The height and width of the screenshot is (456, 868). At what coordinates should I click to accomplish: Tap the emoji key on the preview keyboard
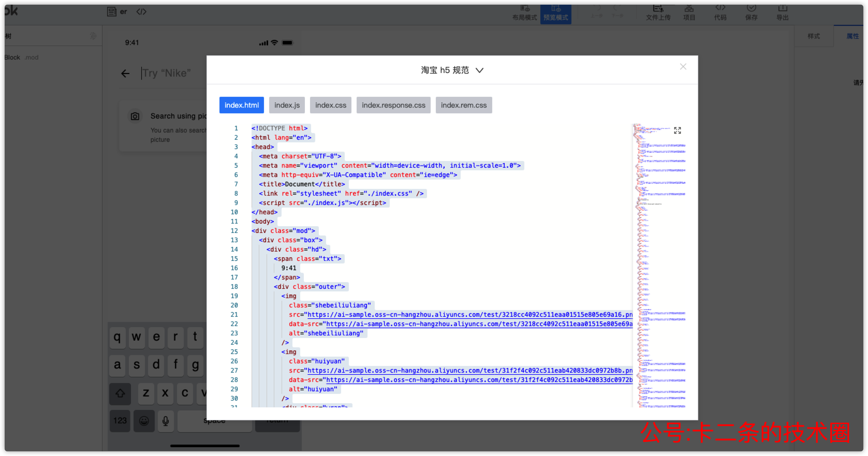[144, 421]
